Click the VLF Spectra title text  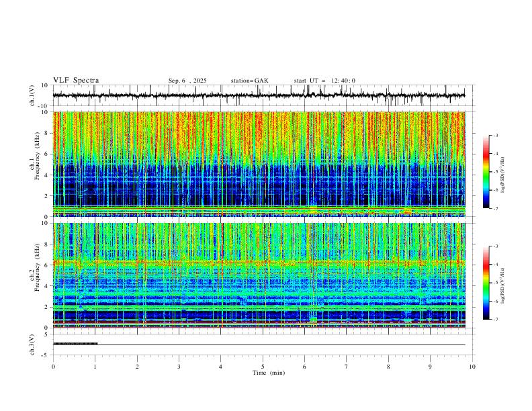(76, 81)
